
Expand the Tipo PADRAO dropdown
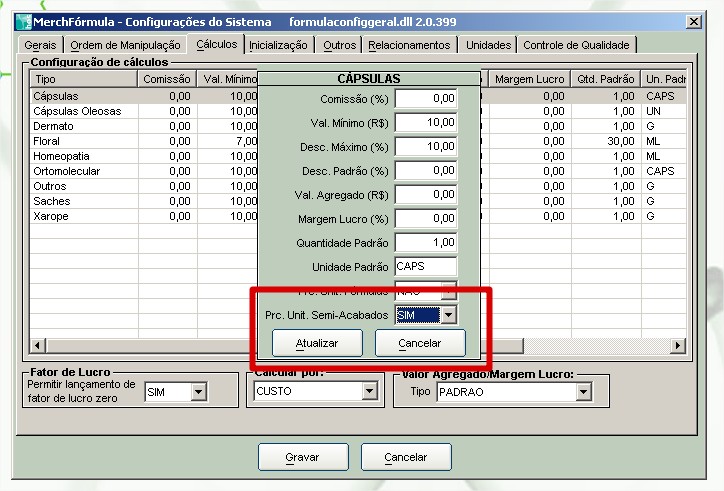tap(583, 392)
